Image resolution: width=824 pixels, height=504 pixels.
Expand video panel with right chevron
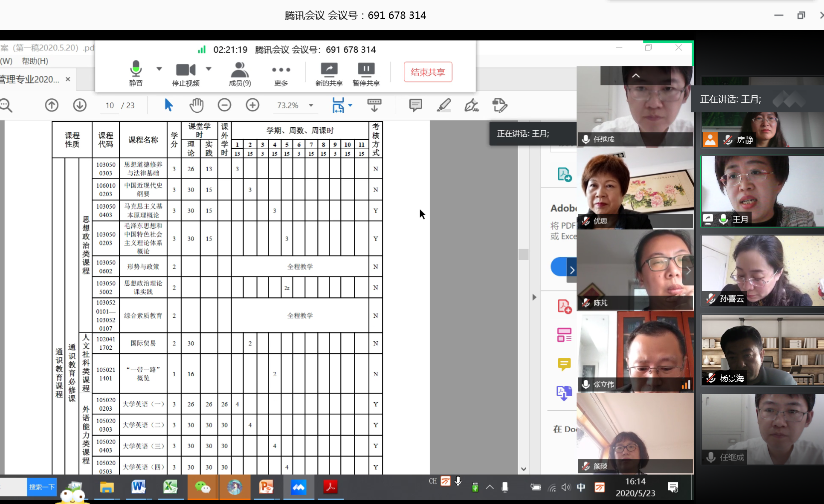point(688,270)
